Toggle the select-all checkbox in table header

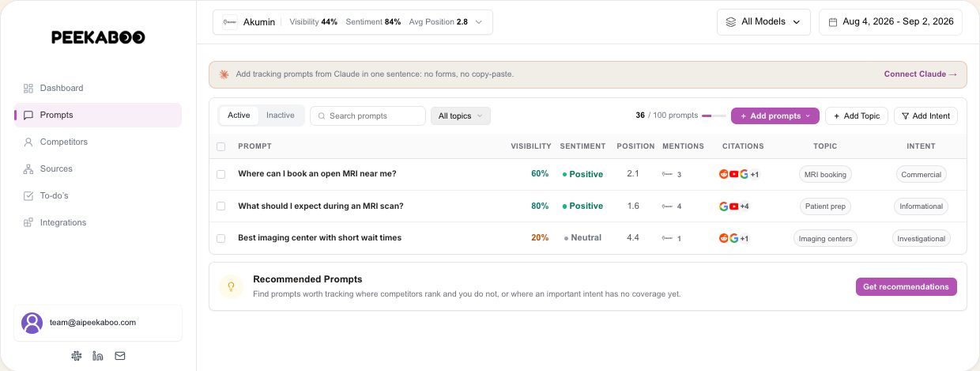click(221, 146)
